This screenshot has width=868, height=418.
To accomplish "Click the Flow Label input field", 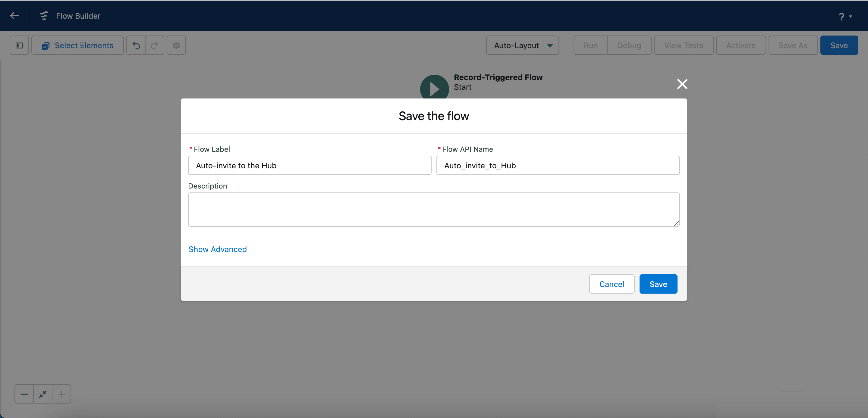I will coord(309,165).
